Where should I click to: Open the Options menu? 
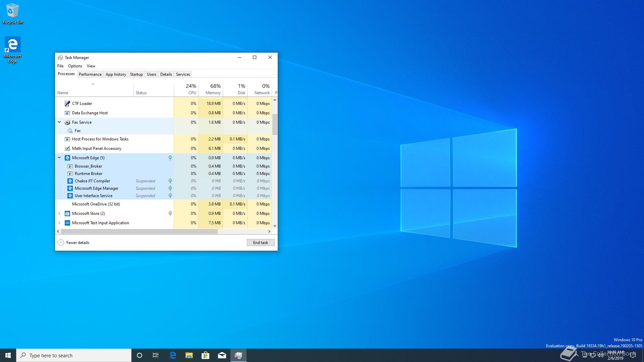coord(75,66)
